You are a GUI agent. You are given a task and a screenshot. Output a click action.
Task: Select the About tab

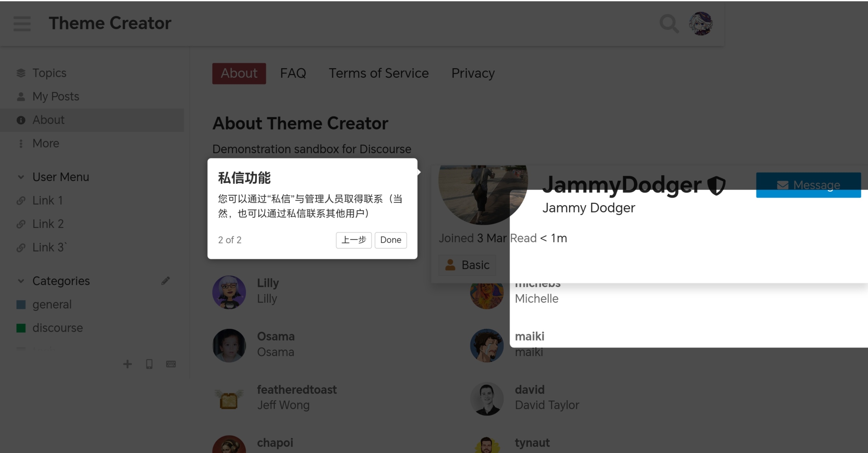tap(239, 73)
